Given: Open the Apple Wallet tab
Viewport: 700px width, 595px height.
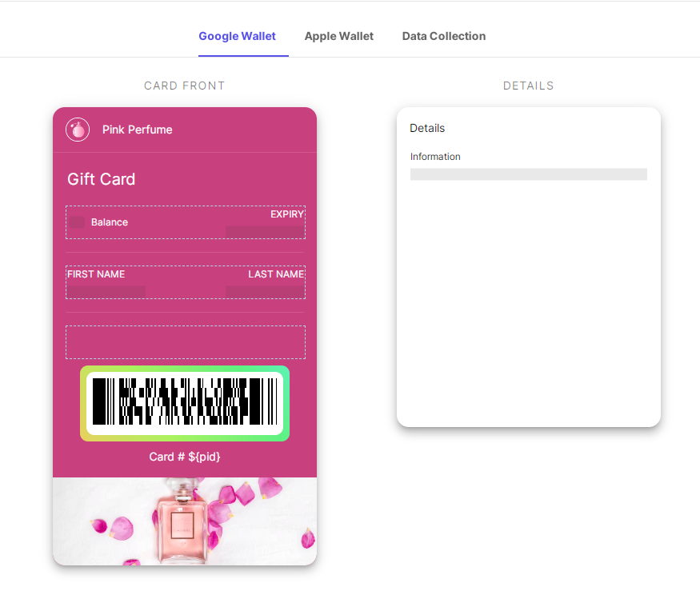Looking at the screenshot, I should tap(339, 36).
